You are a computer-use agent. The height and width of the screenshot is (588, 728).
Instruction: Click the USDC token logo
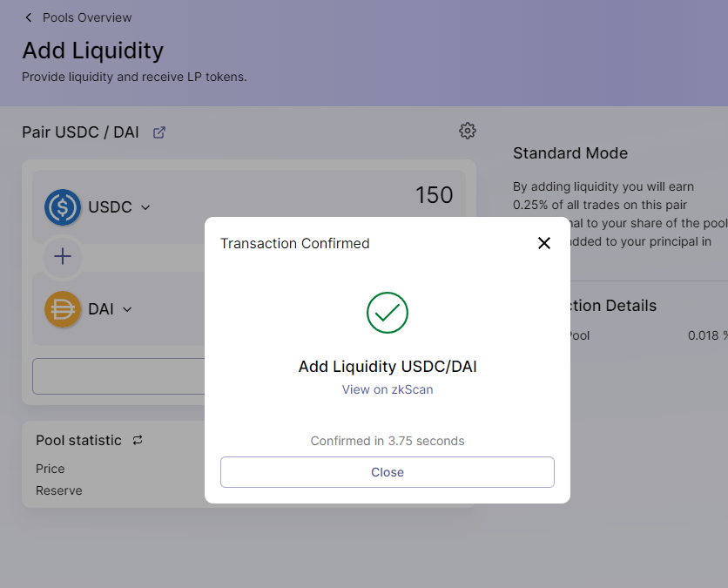click(63, 207)
